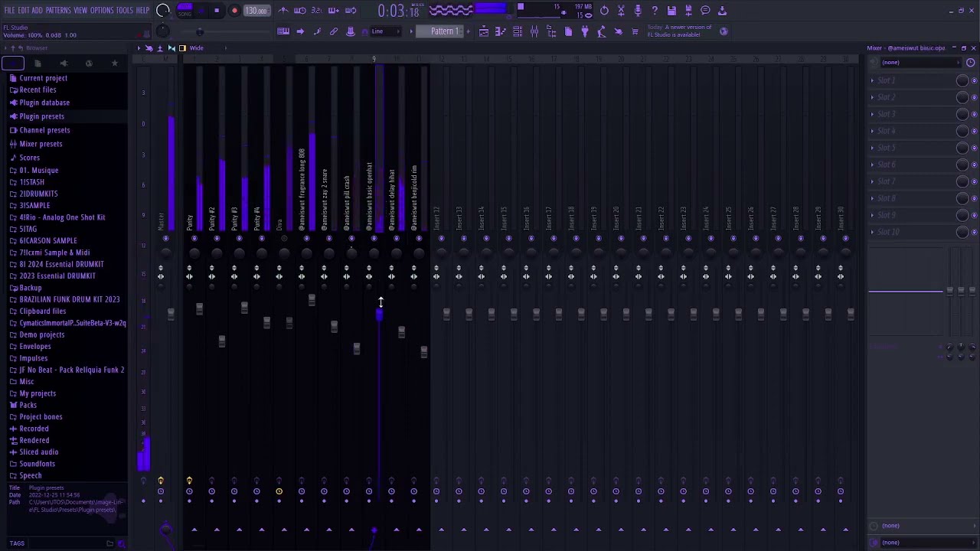Open the TOOLS menu
The image size is (980, 551).
click(125, 11)
